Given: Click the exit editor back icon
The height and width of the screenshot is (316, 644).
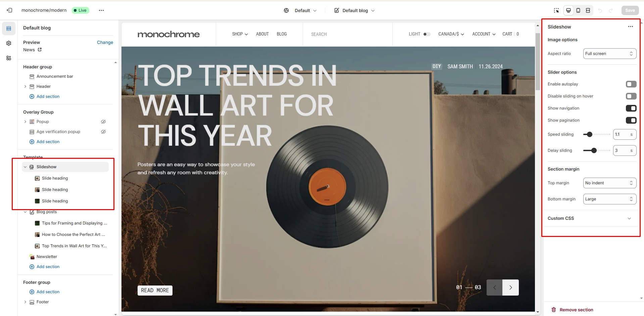Looking at the screenshot, I should click(x=9, y=10).
